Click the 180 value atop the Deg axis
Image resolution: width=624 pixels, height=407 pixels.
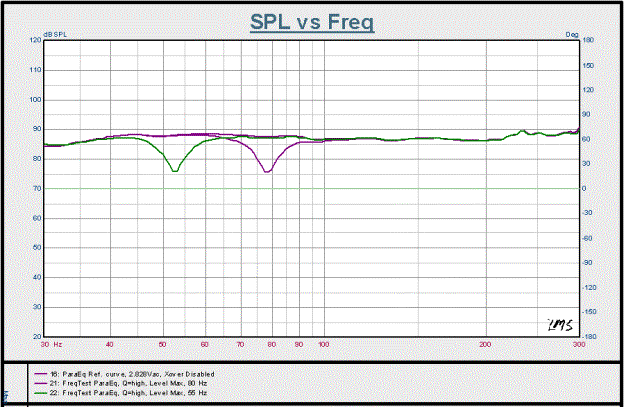tap(589, 41)
